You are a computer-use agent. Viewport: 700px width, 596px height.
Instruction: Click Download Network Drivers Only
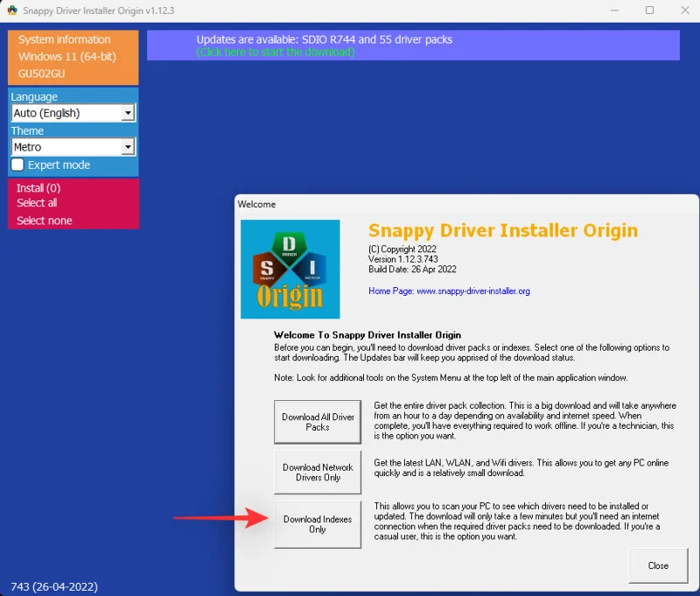(318, 473)
